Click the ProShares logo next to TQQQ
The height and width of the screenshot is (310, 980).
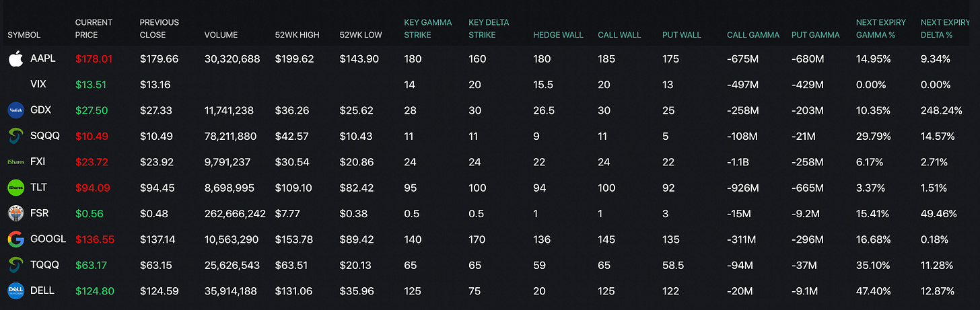tap(15, 265)
